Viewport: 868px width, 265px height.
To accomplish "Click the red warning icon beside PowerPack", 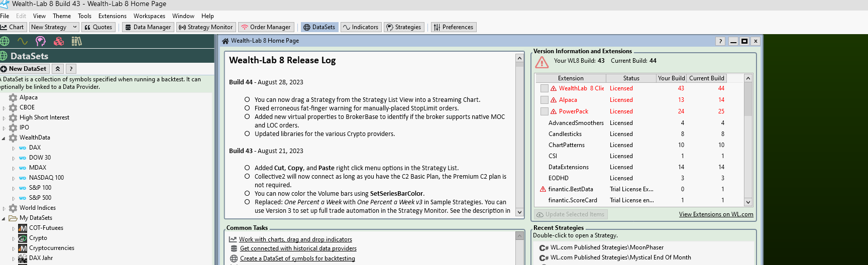I will [x=554, y=111].
